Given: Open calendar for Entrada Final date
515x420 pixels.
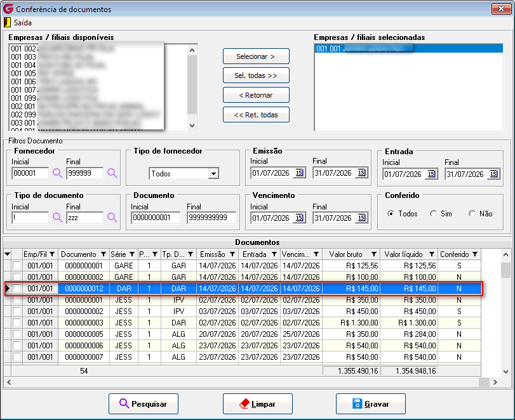Looking at the screenshot, I should point(494,174).
